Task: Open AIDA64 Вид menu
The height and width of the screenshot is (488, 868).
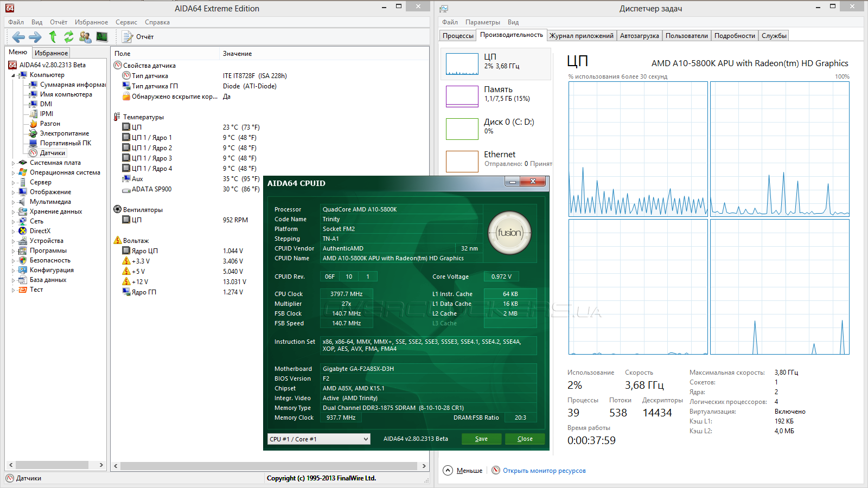Action: pyautogui.click(x=37, y=22)
